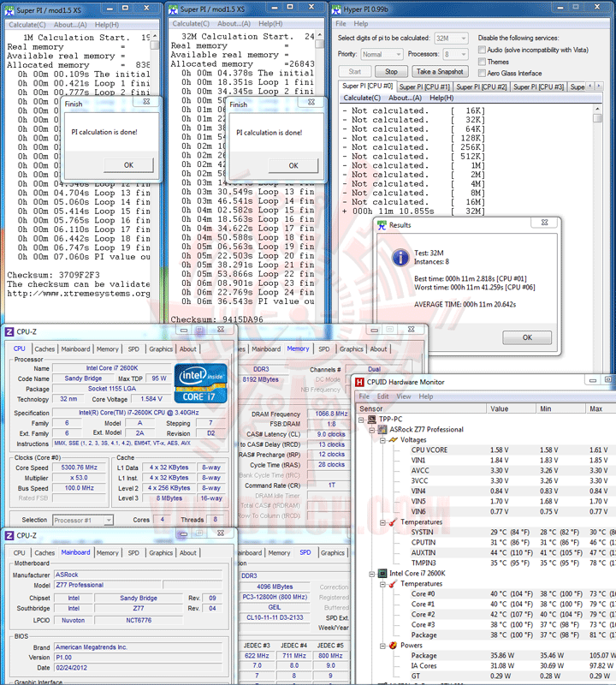616x685 pixels.
Task: Click the TPP-PC computer icon in sensor tree
Action: [x=372, y=420]
